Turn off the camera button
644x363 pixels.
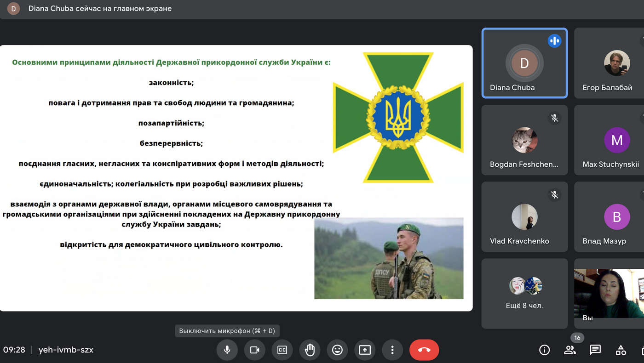(254, 350)
